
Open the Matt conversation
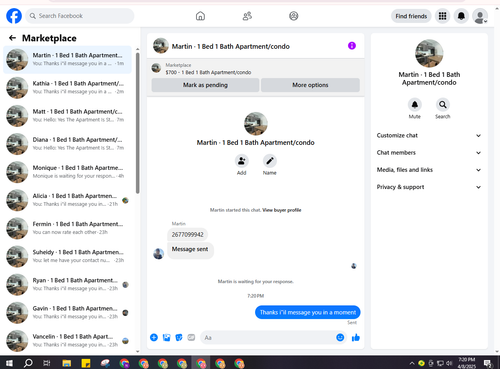click(67, 116)
